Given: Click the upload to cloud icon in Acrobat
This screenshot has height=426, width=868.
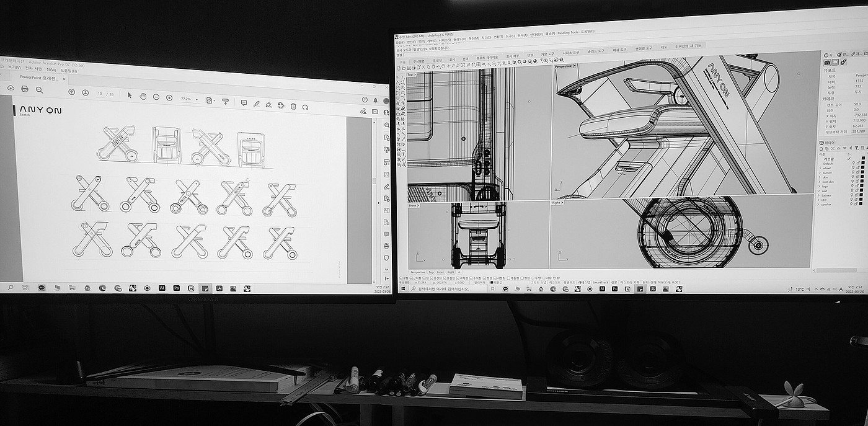Looking at the screenshot, I should click(11, 88).
